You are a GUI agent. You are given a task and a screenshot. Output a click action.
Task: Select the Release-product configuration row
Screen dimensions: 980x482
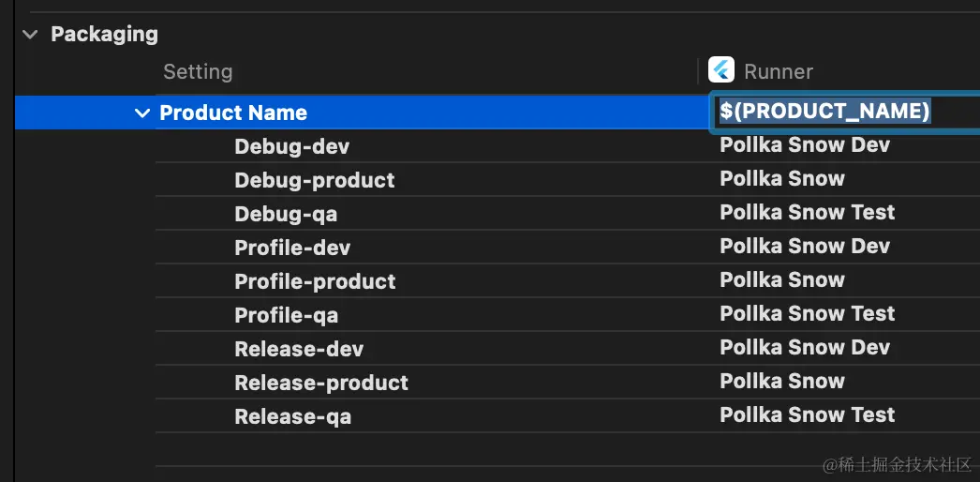coord(321,383)
